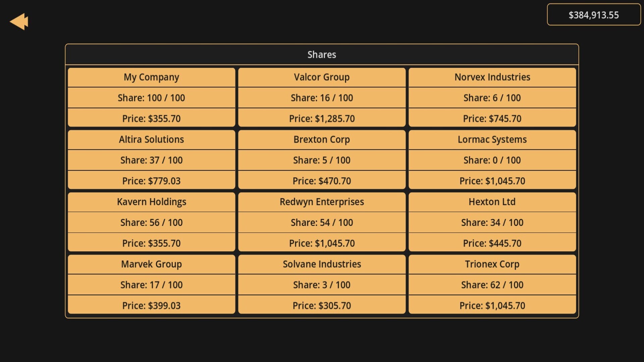Select Trionex Corp share card

pos(492,264)
